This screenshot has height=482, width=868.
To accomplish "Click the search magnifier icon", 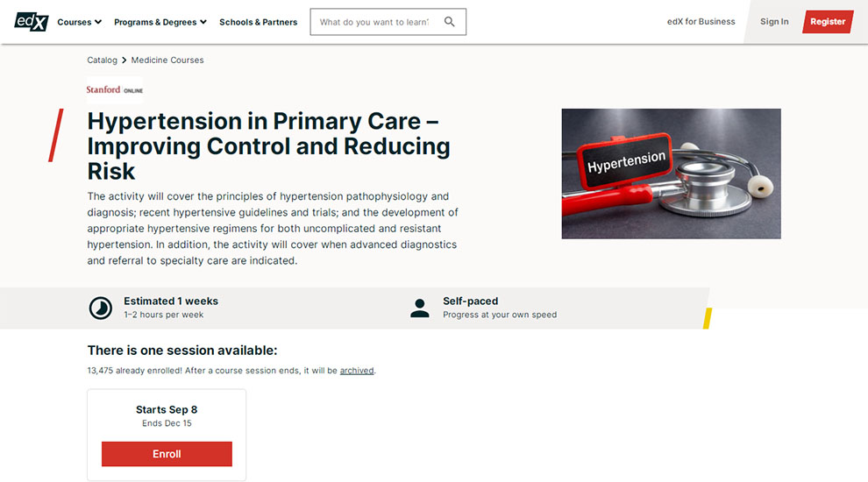I will point(450,22).
